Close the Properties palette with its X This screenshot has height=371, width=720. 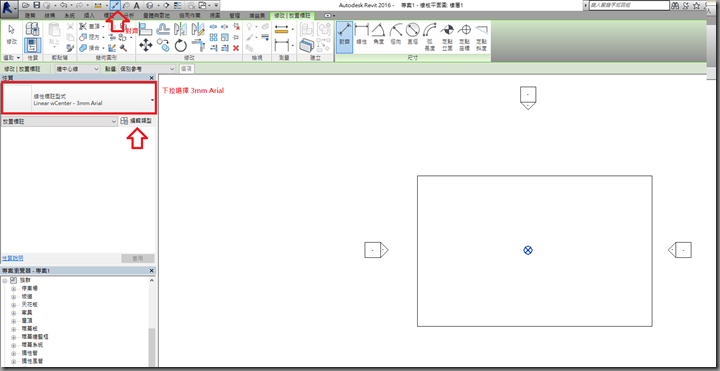(x=152, y=79)
